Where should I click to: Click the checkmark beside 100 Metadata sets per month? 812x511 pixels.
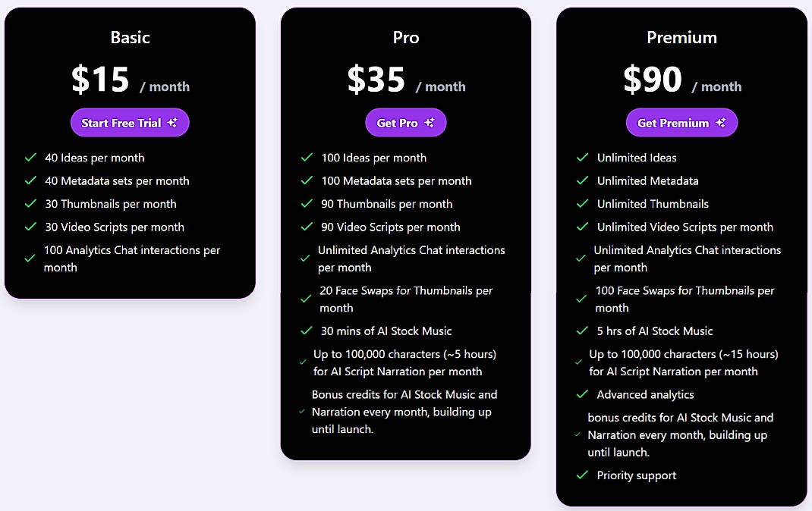[x=307, y=180]
